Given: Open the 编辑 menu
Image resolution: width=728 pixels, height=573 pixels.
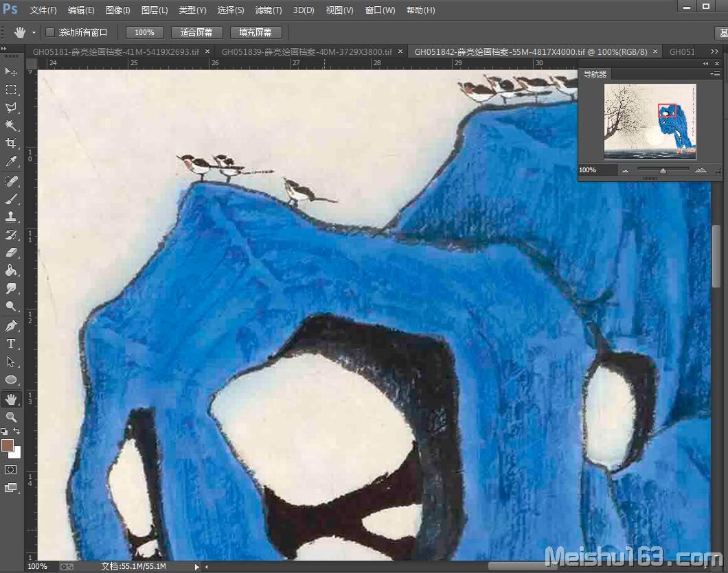Looking at the screenshot, I should point(81,10).
